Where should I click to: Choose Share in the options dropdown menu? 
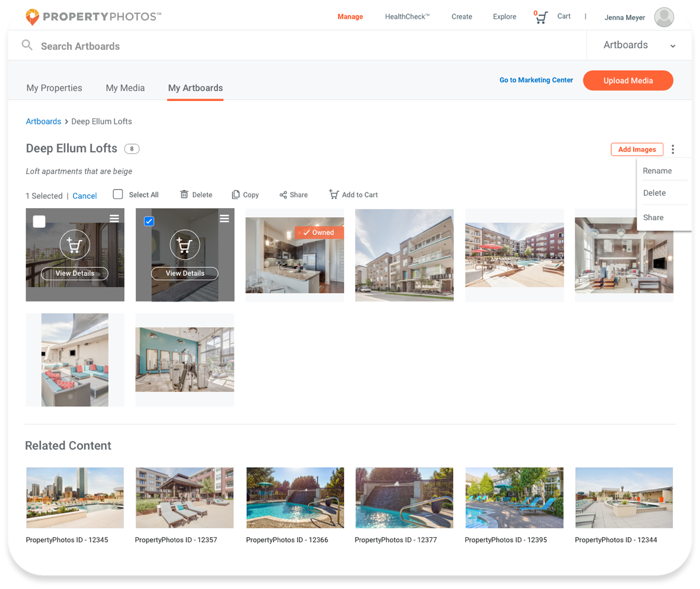(x=653, y=217)
